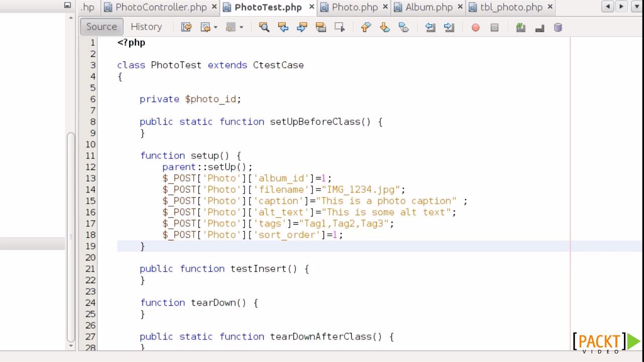Close the Photo.php tab
The height and width of the screenshot is (362, 644).
pyautogui.click(x=385, y=7)
